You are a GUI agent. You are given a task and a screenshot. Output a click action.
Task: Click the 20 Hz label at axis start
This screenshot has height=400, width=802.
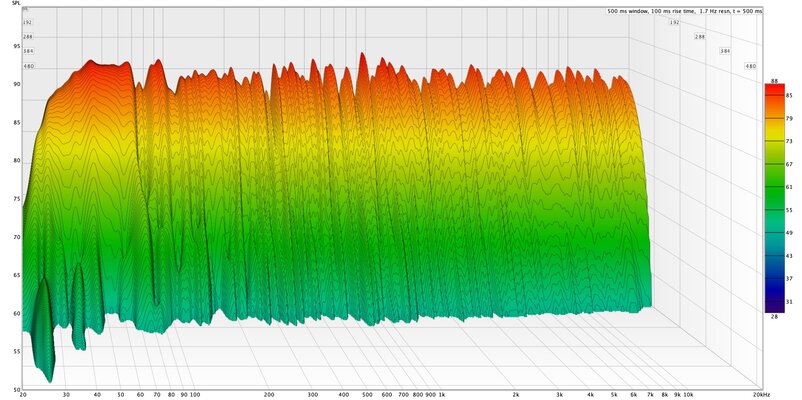click(23, 395)
